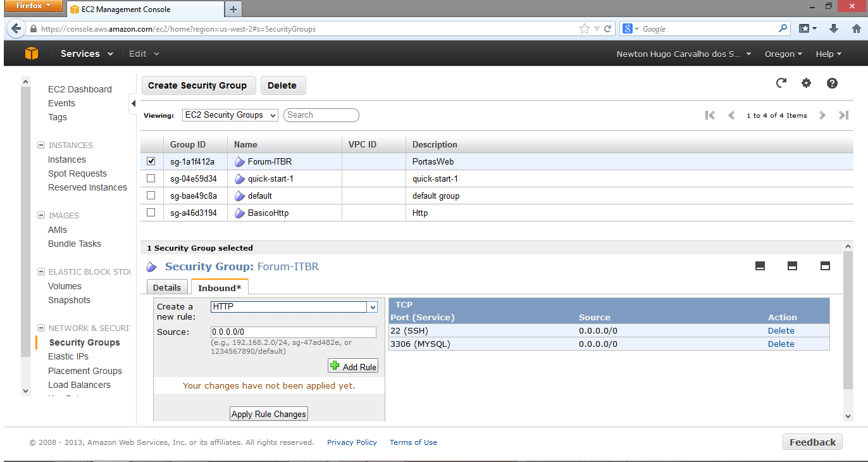This screenshot has width=868, height=462.
Task: Minimize the details pane to bottom
Action: pos(760,266)
